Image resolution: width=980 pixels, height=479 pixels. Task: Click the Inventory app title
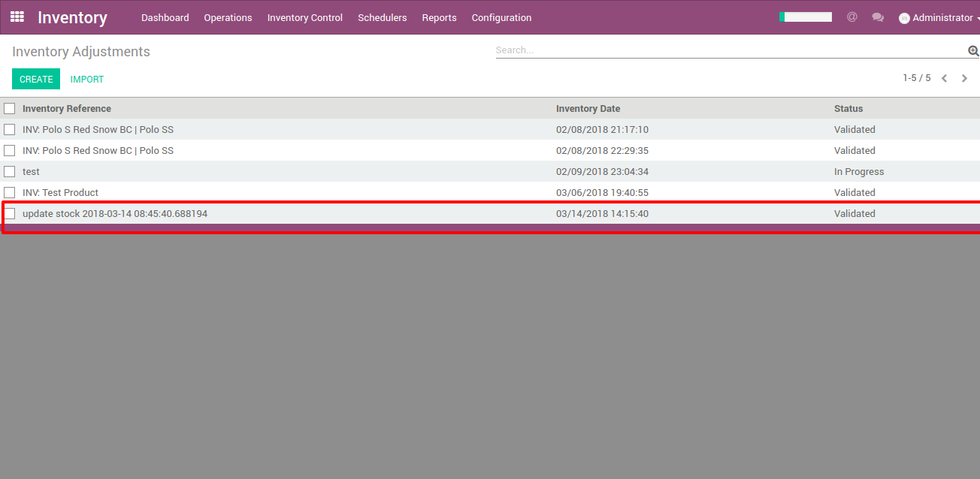pos(72,17)
